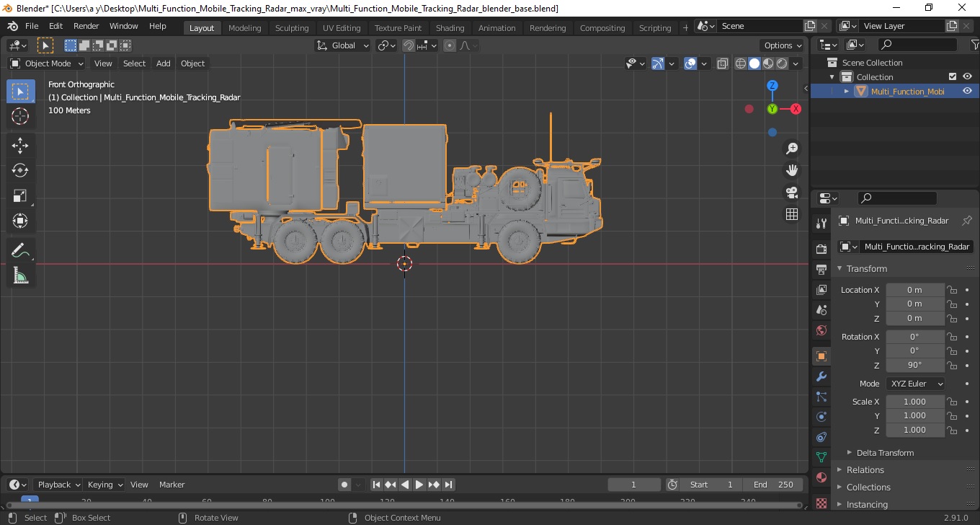Click the Play animation button
980x525 pixels.
(419, 485)
